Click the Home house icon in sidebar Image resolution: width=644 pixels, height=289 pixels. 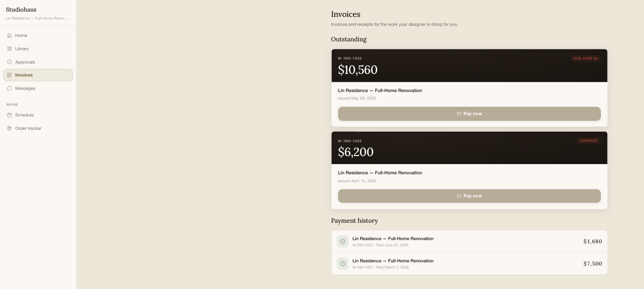point(9,36)
